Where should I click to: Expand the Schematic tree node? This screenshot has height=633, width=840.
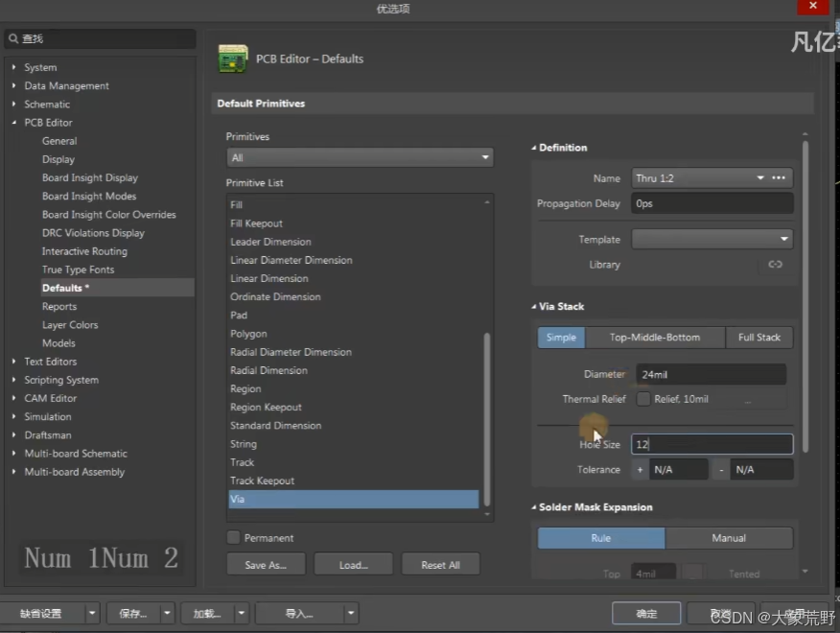14,104
